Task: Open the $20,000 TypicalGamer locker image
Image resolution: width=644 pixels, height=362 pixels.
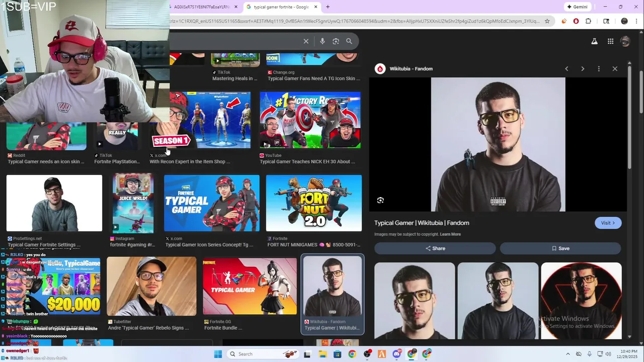Action: (54, 286)
